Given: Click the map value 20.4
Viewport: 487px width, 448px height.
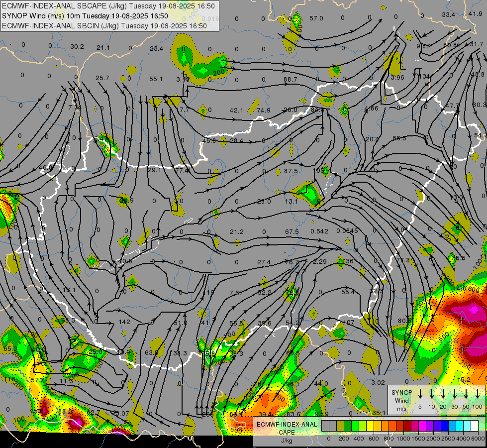Looking at the screenshot, I should pos(372,139).
